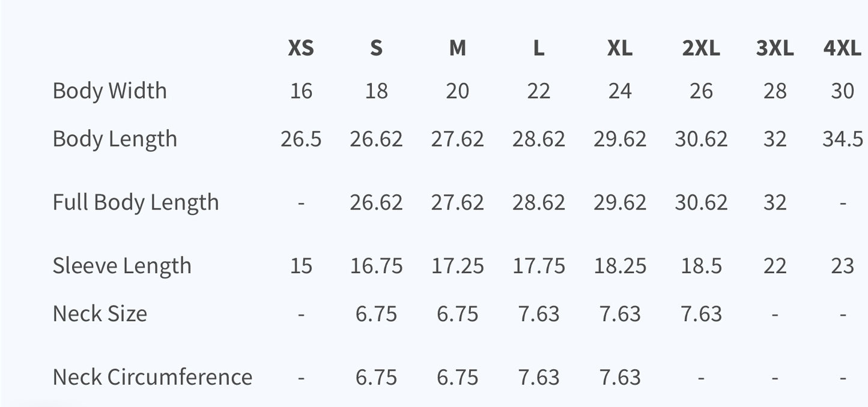Select the 2XL column header
The height and width of the screenshot is (407, 868).
click(701, 48)
